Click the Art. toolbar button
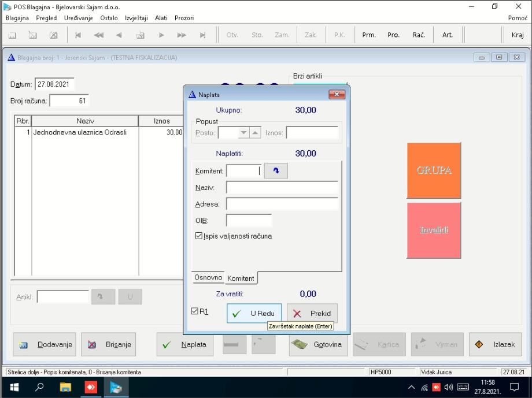The height and width of the screenshot is (398, 532). [448, 35]
